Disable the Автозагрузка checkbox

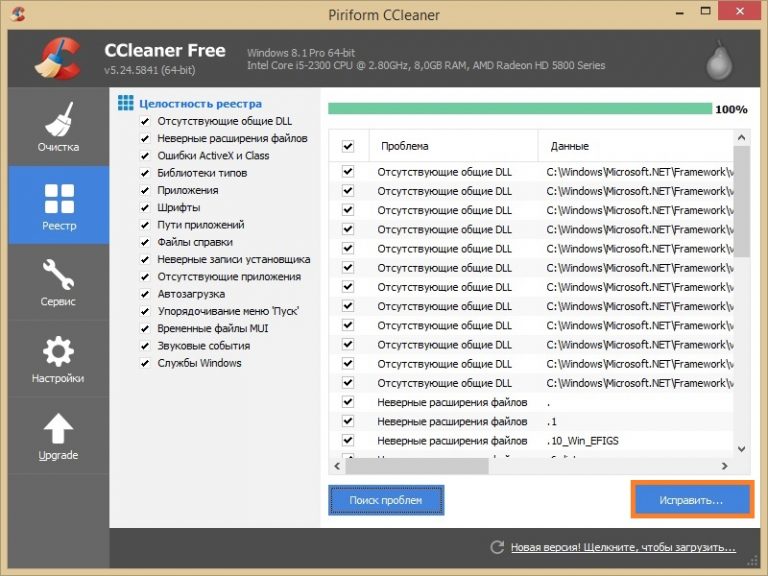tap(145, 294)
